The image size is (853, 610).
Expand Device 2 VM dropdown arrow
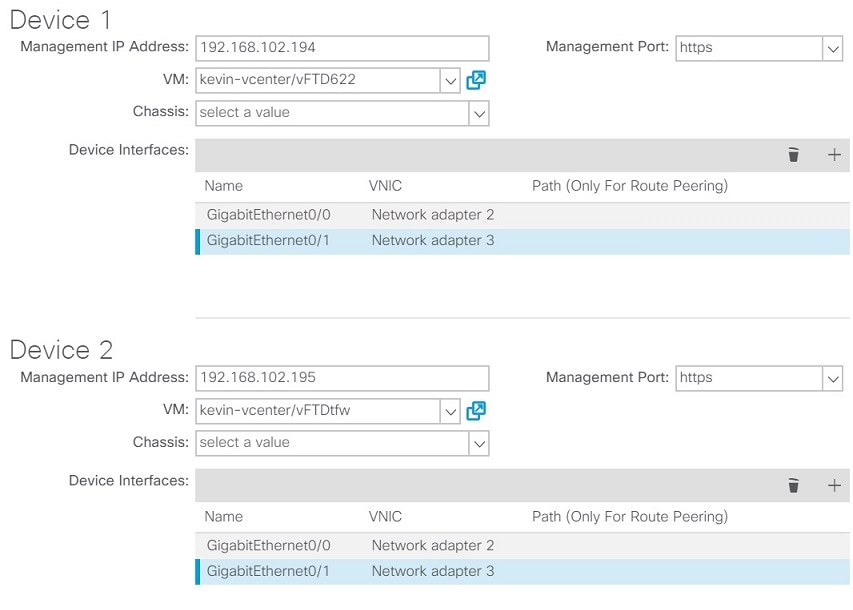450,411
